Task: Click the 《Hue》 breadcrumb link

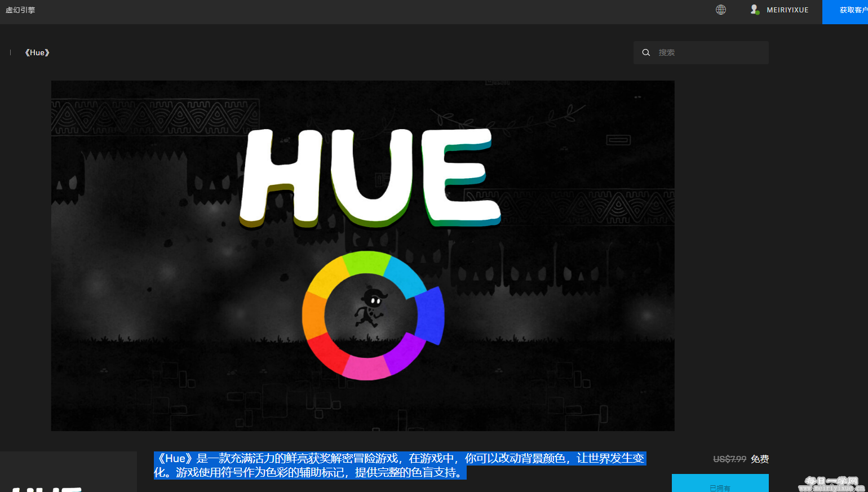Action: (37, 52)
